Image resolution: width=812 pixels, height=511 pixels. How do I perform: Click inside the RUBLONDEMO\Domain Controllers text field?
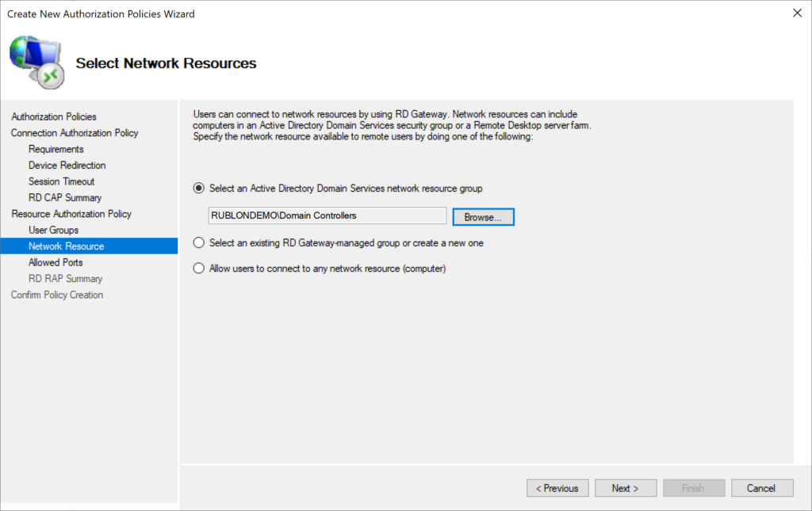pos(327,215)
